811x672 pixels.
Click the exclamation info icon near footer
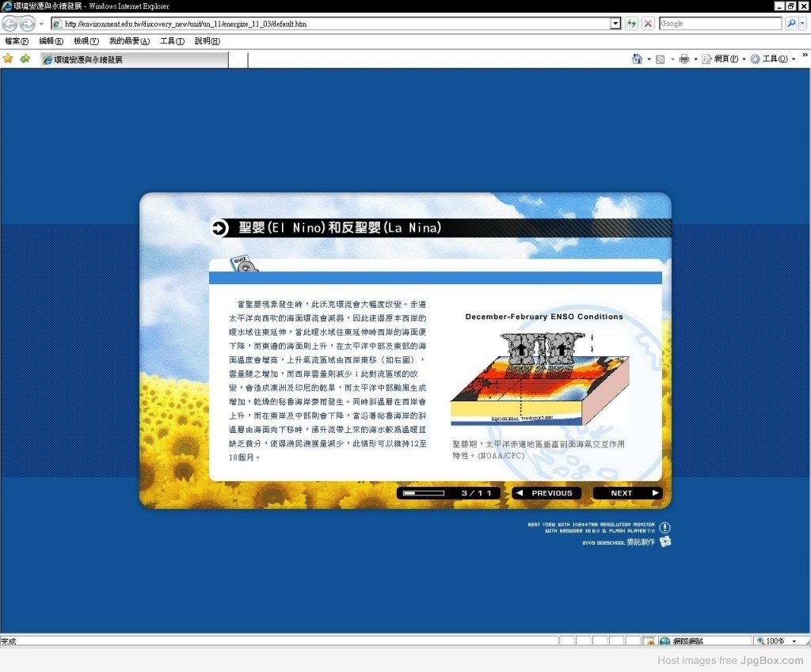click(x=664, y=527)
